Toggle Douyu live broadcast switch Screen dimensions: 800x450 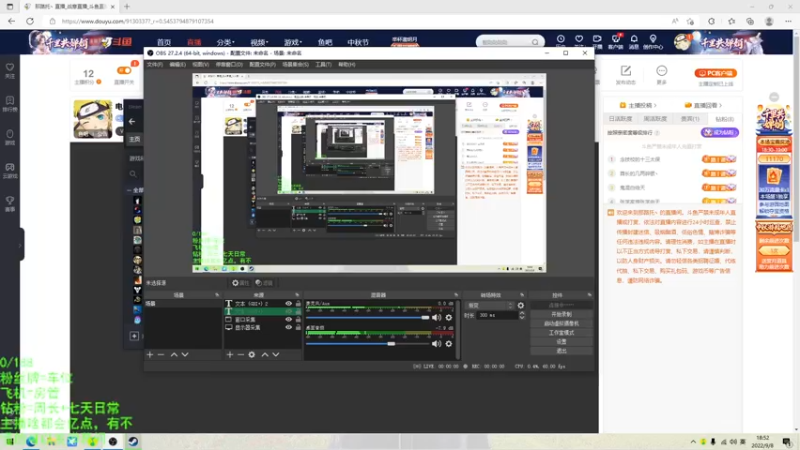[x=124, y=70]
